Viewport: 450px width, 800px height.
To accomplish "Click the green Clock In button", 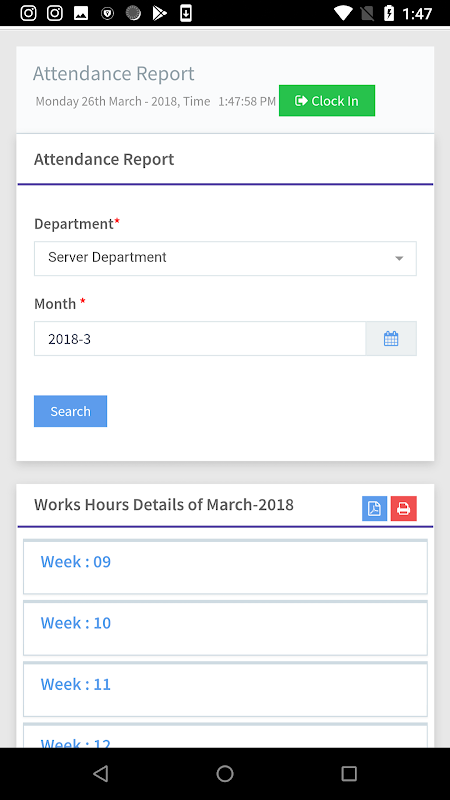I will [x=327, y=101].
